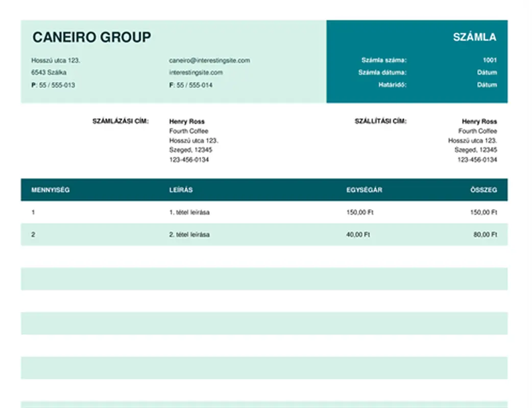Click the ÖSSZEG column header
Image resolution: width=532 pixels, height=408 pixels.
click(483, 190)
